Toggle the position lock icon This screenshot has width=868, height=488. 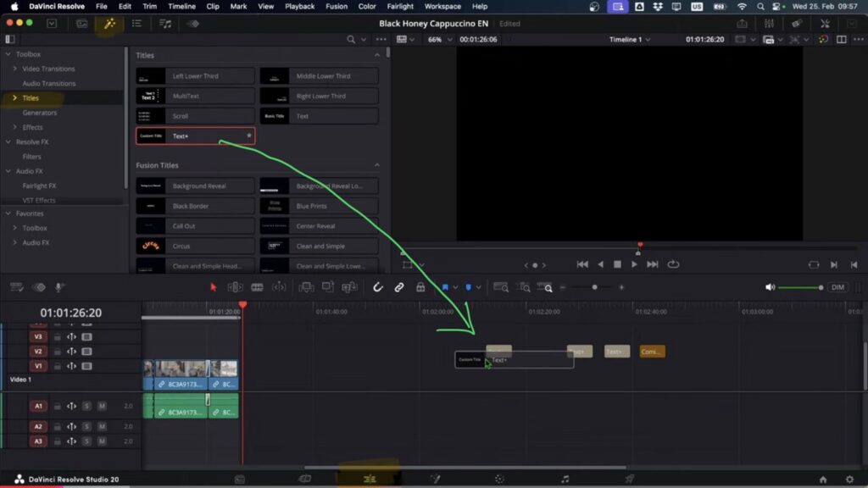pyautogui.click(x=420, y=287)
